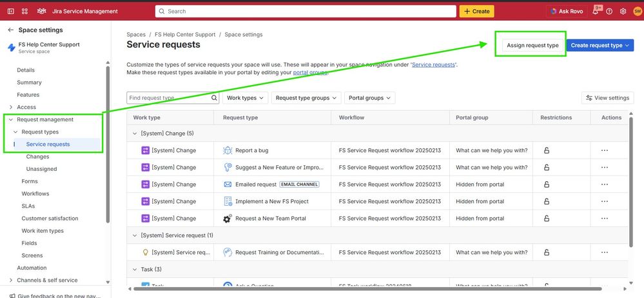644x298 pixels.
Task: Expand Channels & self service section
Action: tap(11, 281)
